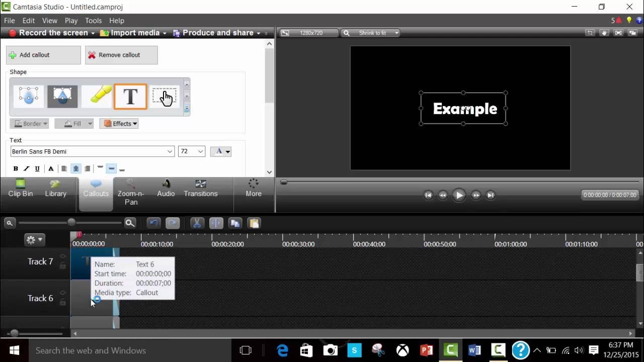Click the Paste icon in timeline toolbar
The height and width of the screenshot is (362, 644).
coord(254,223)
